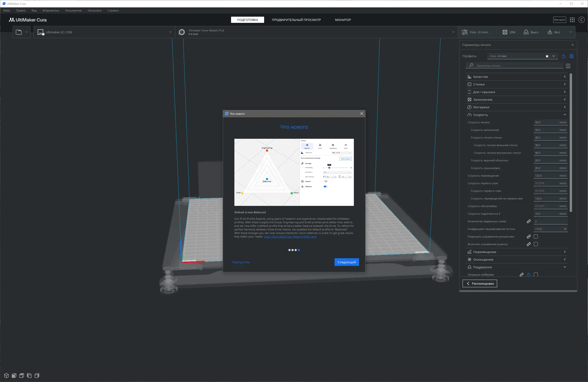
Task: Select the 3D perspective view cube icon
Action: [6, 376]
